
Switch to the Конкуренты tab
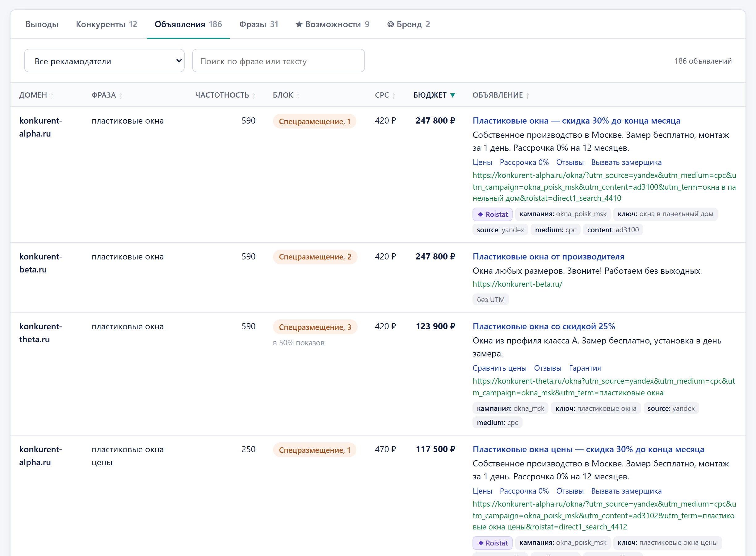[106, 24]
